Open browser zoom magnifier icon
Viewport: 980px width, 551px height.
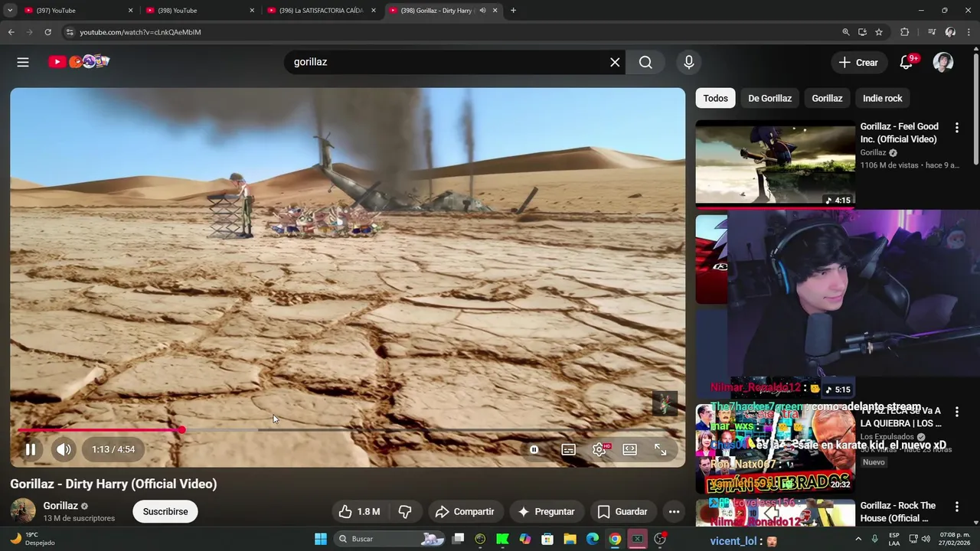pos(846,32)
